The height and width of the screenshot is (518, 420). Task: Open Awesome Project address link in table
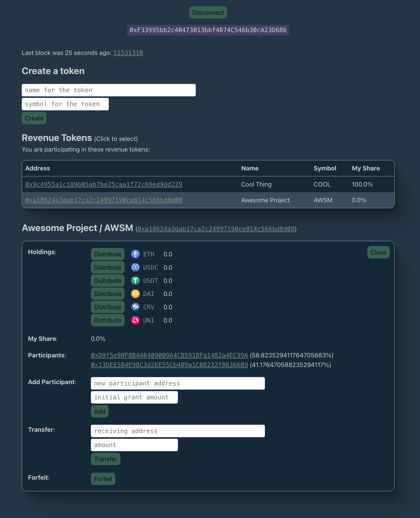(104, 200)
